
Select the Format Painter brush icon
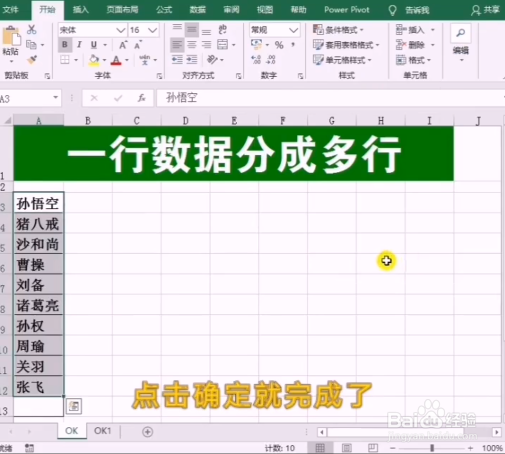pyautogui.click(x=32, y=60)
